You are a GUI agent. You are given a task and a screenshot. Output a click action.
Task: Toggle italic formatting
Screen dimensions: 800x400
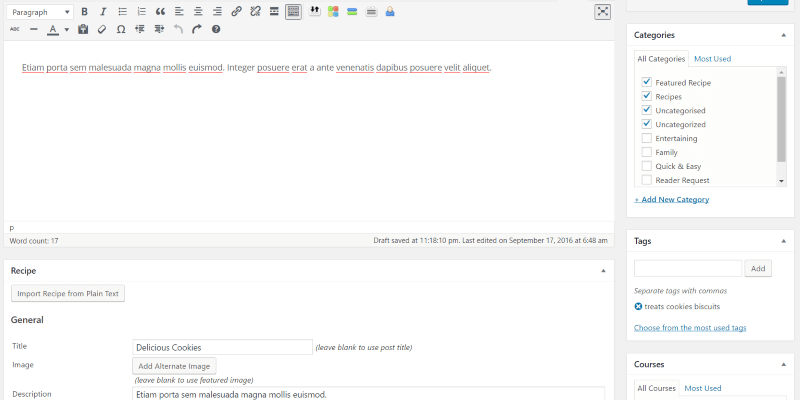[x=103, y=12]
